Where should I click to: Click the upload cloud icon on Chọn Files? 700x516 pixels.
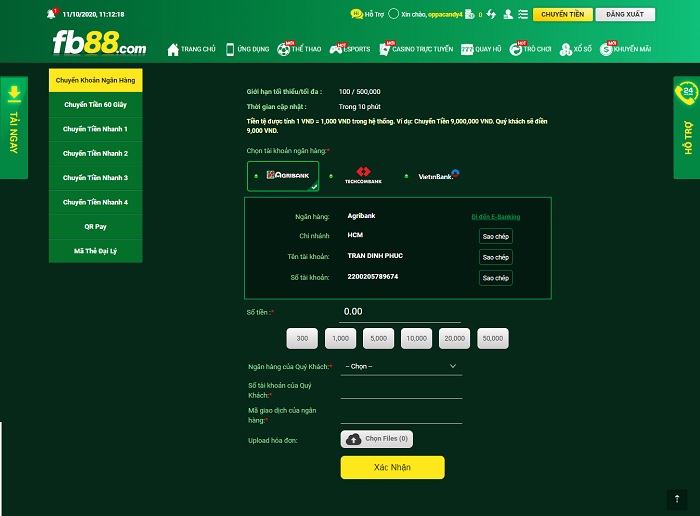point(353,439)
